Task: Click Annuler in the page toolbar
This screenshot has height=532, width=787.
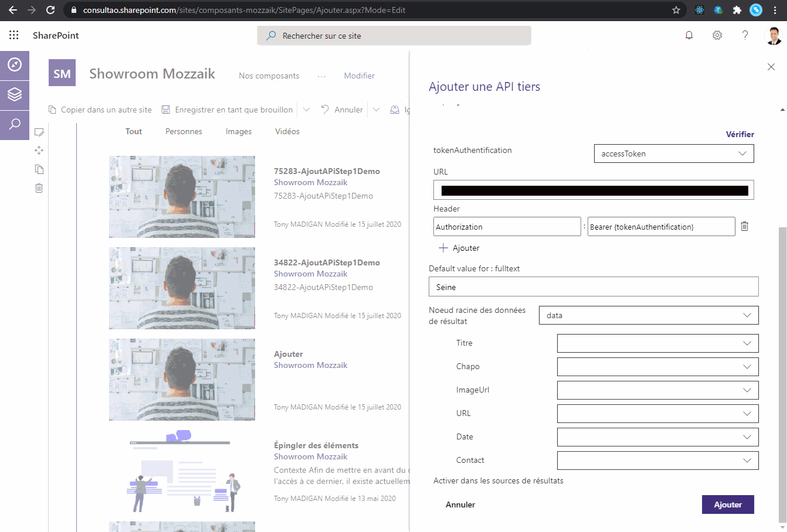Action: point(342,110)
